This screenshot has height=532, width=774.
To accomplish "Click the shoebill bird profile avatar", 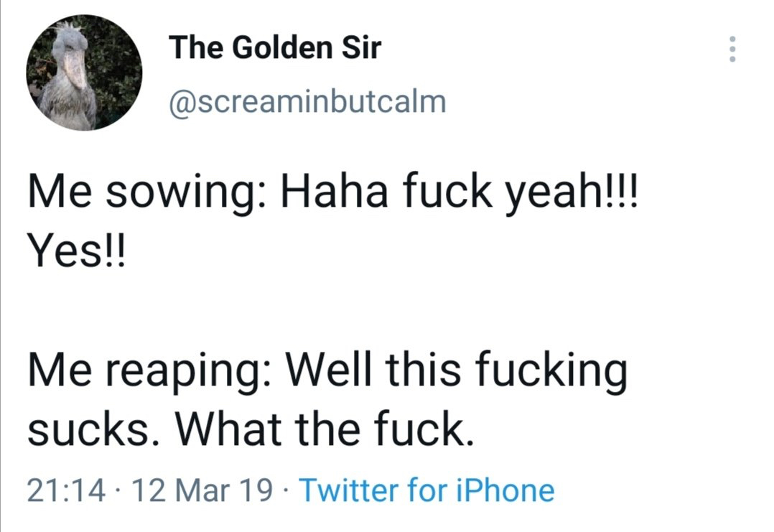I will coord(85,73).
